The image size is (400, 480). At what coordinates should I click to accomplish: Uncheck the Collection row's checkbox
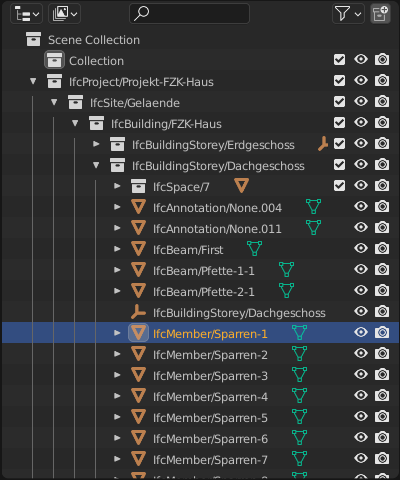click(x=339, y=60)
